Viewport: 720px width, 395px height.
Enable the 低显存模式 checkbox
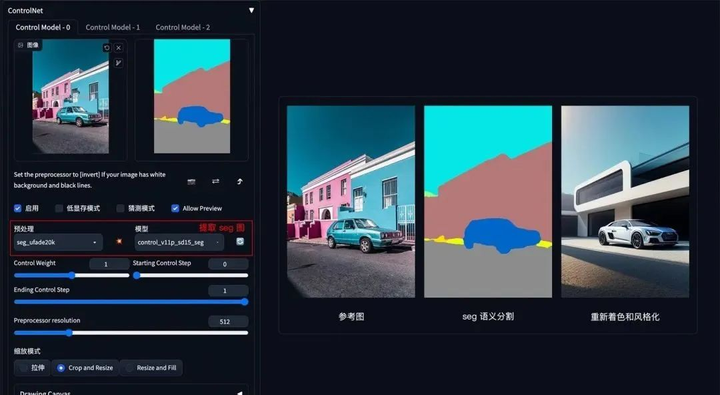[x=59, y=209]
